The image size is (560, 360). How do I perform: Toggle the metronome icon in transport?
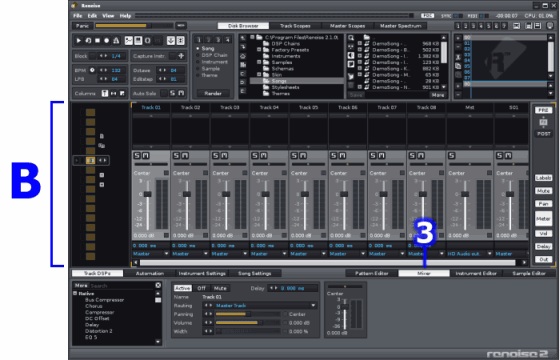pos(116,41)
